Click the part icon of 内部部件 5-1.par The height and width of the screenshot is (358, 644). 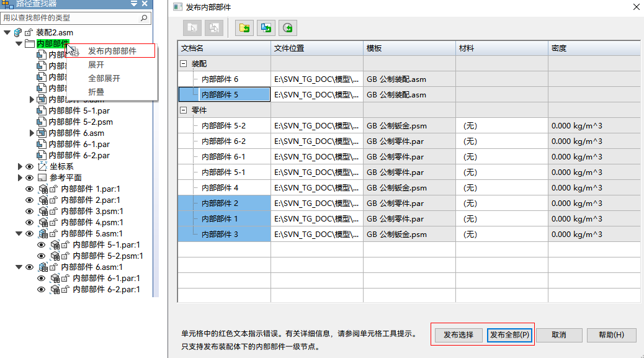tap(42, 110)
